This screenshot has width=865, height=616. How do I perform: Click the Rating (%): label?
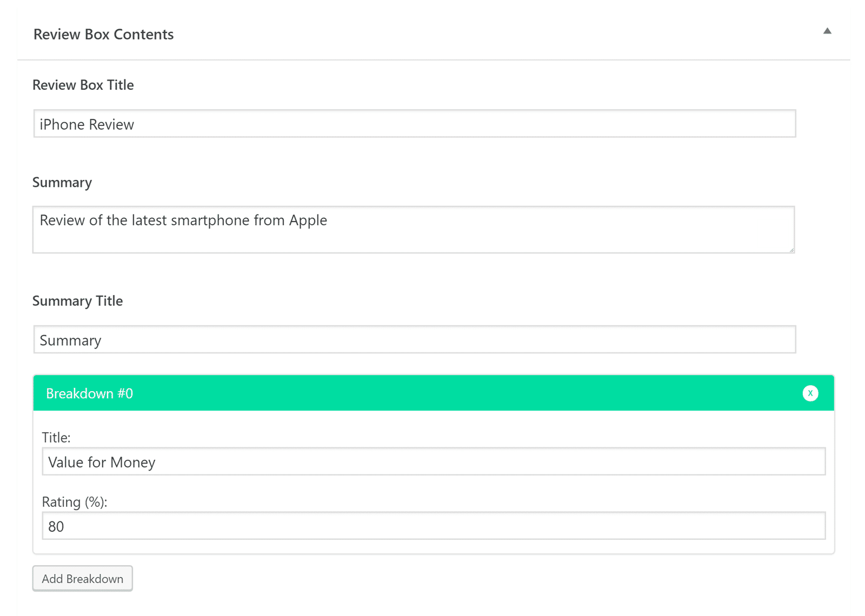point(75,503)
